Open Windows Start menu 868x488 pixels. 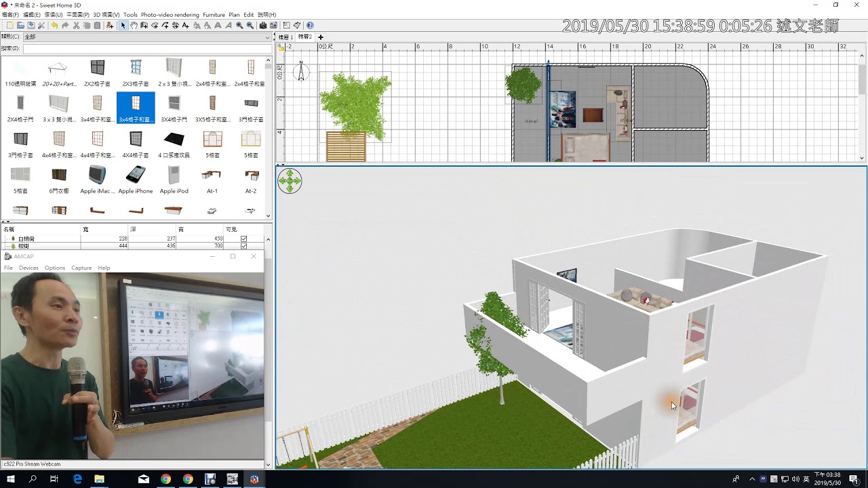tap(11, 479)
